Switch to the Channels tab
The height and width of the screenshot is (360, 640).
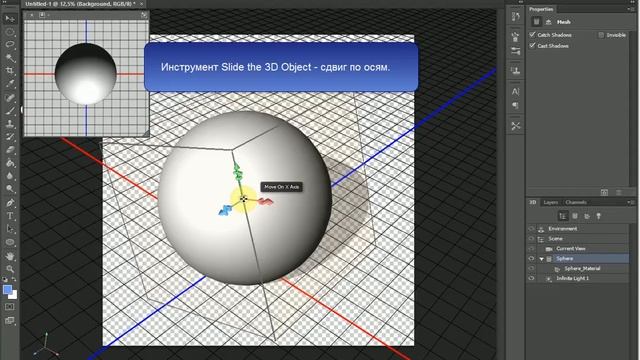pyautogui.click(x=576, y=202)
